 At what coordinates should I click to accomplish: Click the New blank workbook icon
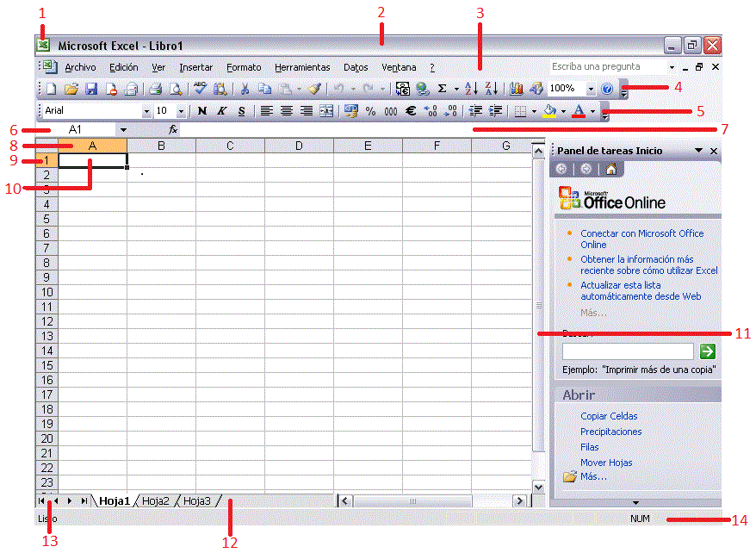51,89
